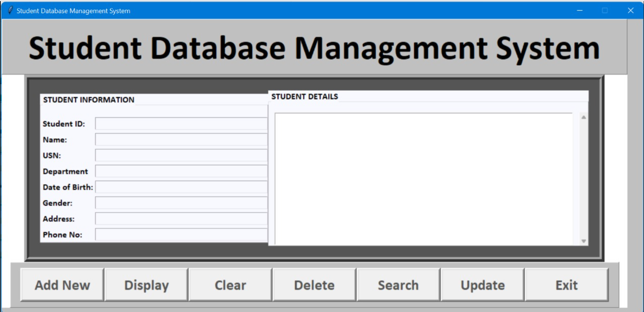Activate the Department input field
The width and height of the screenshot is (644, 312).
[181, 171]
